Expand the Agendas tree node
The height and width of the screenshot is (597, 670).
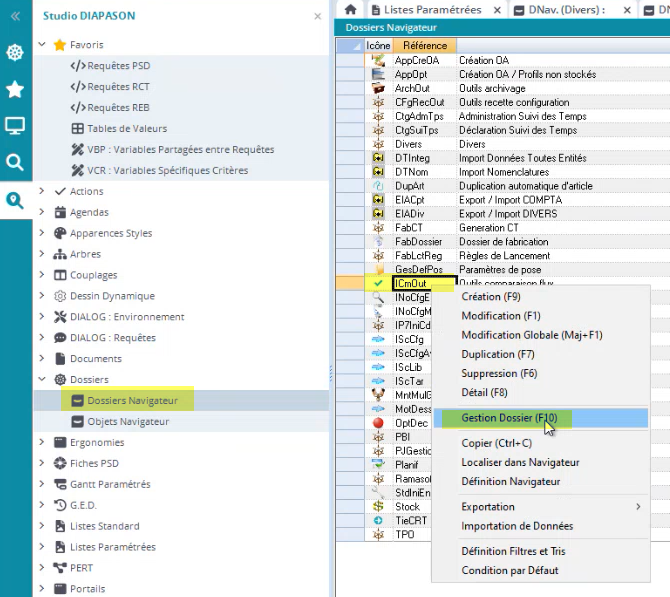[x=42, y=212]
